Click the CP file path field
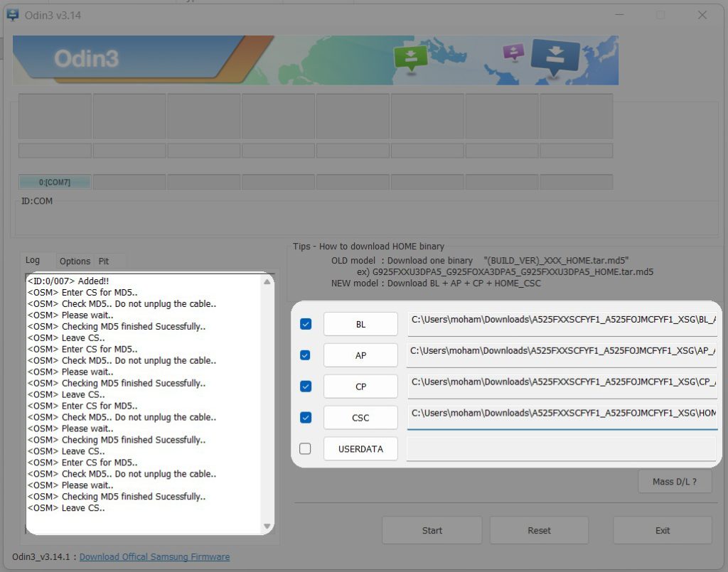The image size is (728, 572). pos(562,387)
